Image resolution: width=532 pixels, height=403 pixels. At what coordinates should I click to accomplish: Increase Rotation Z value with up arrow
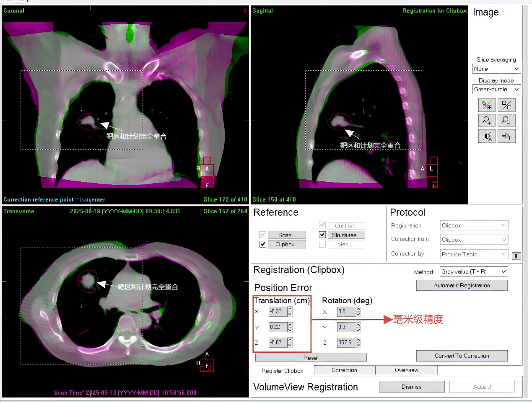coord(358,340)
